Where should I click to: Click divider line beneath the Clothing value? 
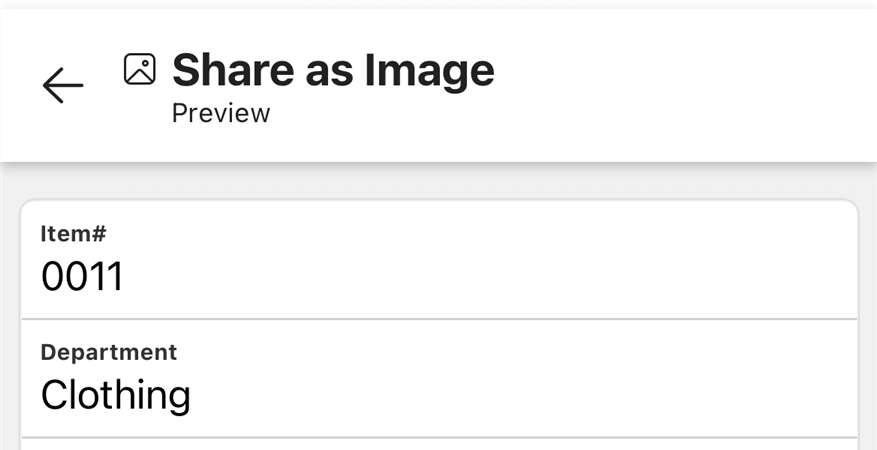tap(439, 437)
